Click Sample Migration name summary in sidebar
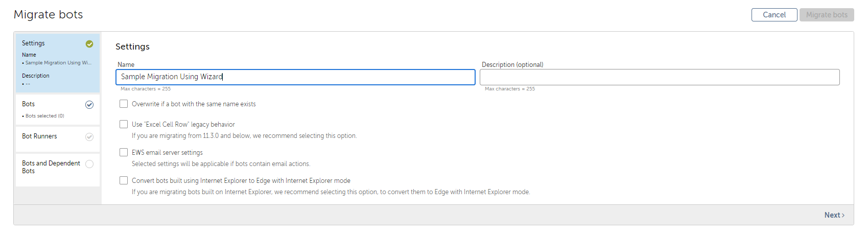868x234 pixels. [58, 63]
